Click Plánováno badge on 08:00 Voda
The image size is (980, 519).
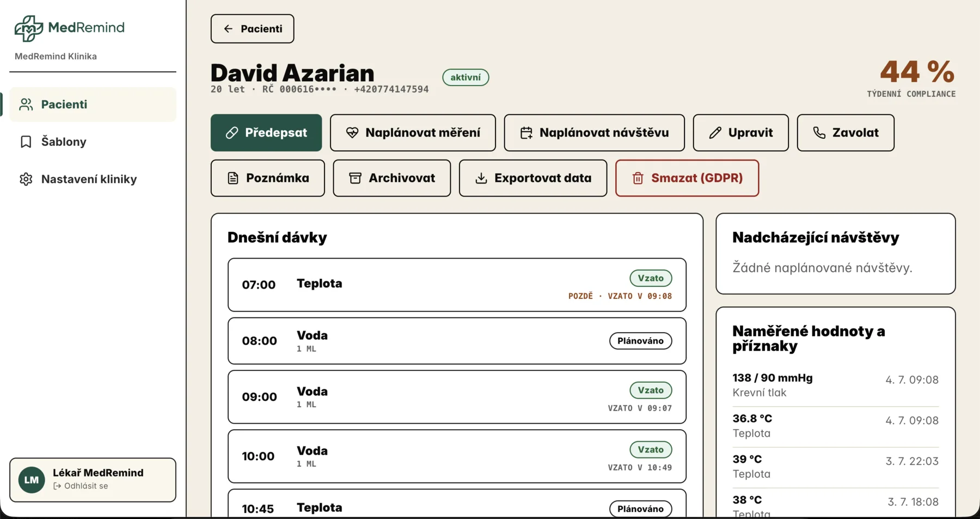coord(640,341)
